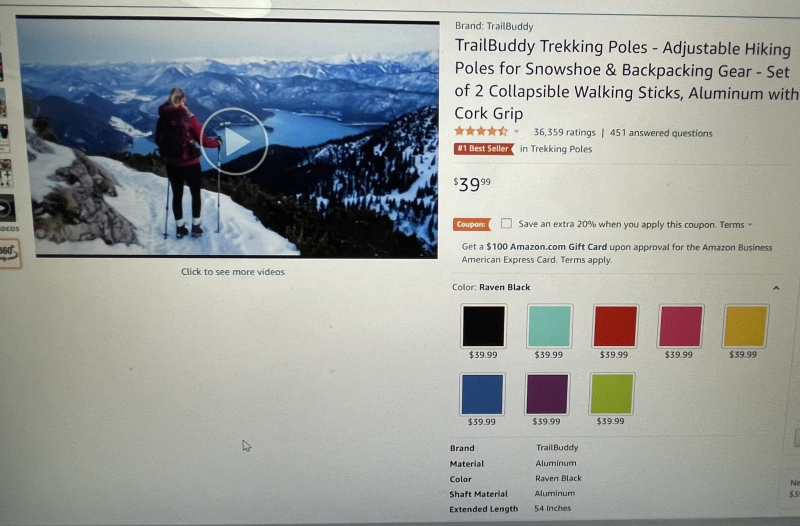The height and width of the screenshot is (526, 800).
Task: Select the pink color swatch
Action: pyautogui.click(x=681, y=325)
